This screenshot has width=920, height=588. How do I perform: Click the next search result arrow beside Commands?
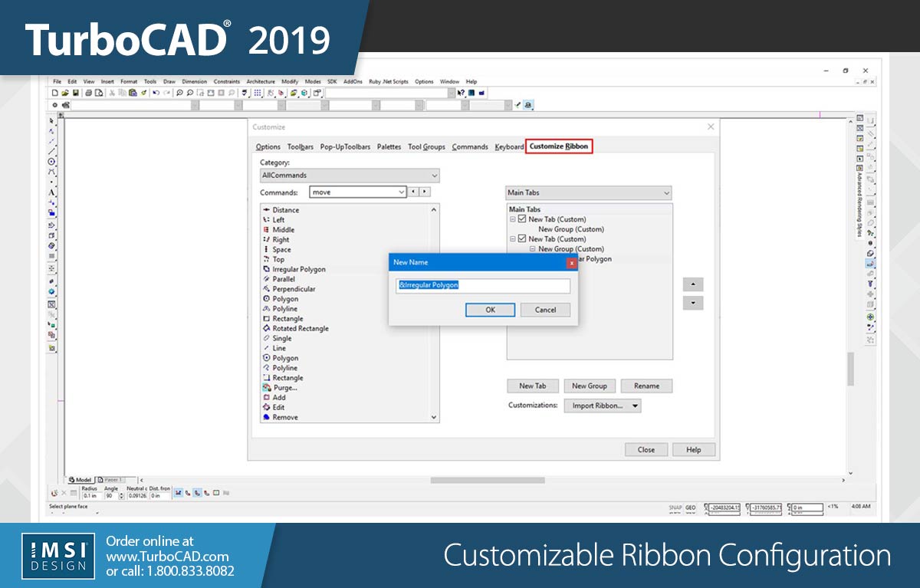[x=426, y=192]
